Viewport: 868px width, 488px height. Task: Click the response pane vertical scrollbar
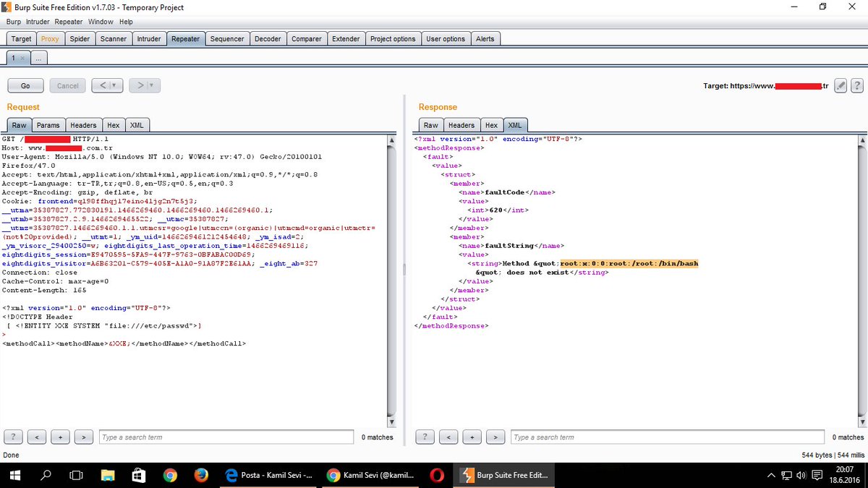(861, 280)
